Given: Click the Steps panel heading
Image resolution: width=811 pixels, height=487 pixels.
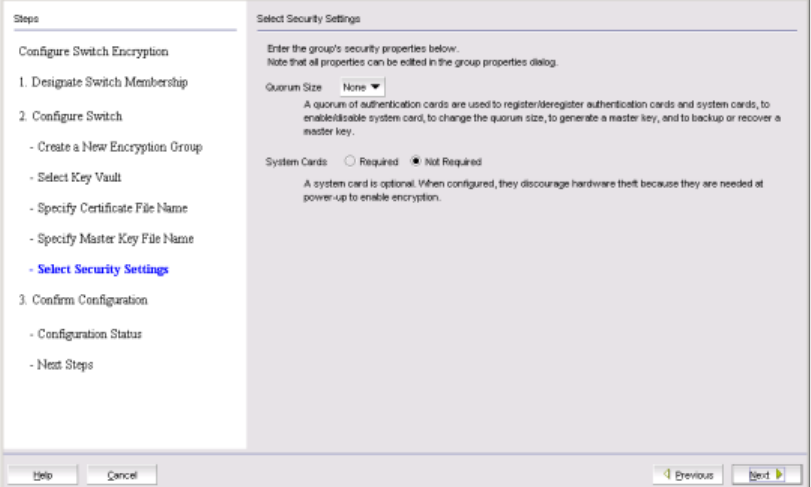Looking at the screenshot, I should click(26, 19).
